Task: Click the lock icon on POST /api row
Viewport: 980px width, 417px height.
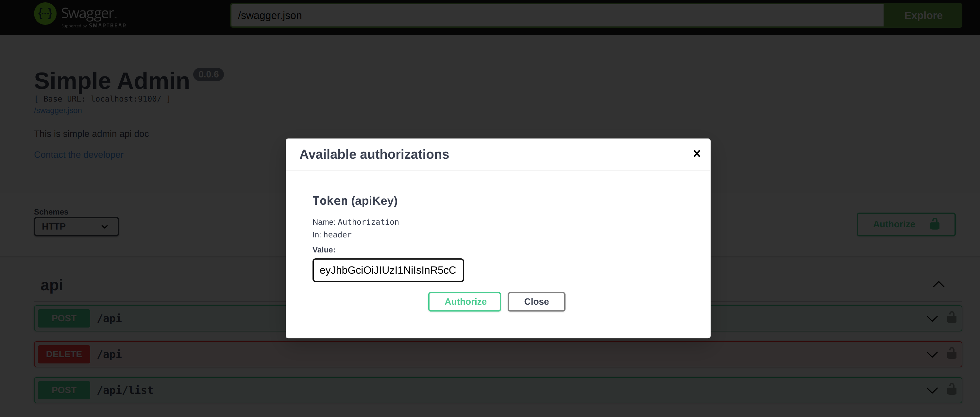Action: [x=952, y=317]
